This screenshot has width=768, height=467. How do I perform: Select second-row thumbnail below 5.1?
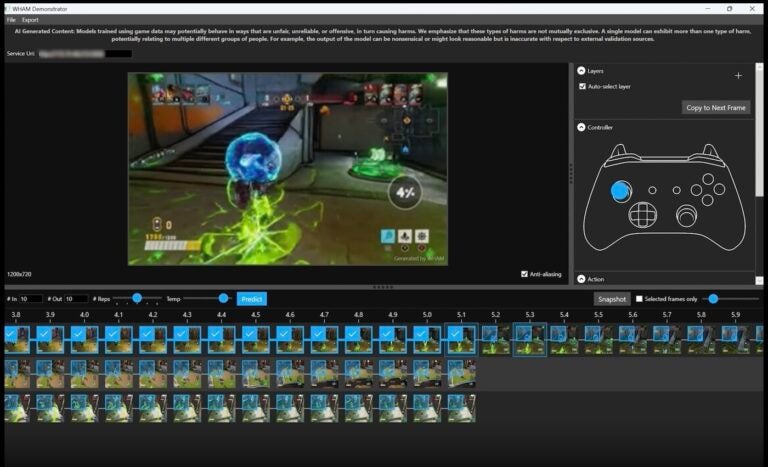pyautogui.click(x=461, y=374)
